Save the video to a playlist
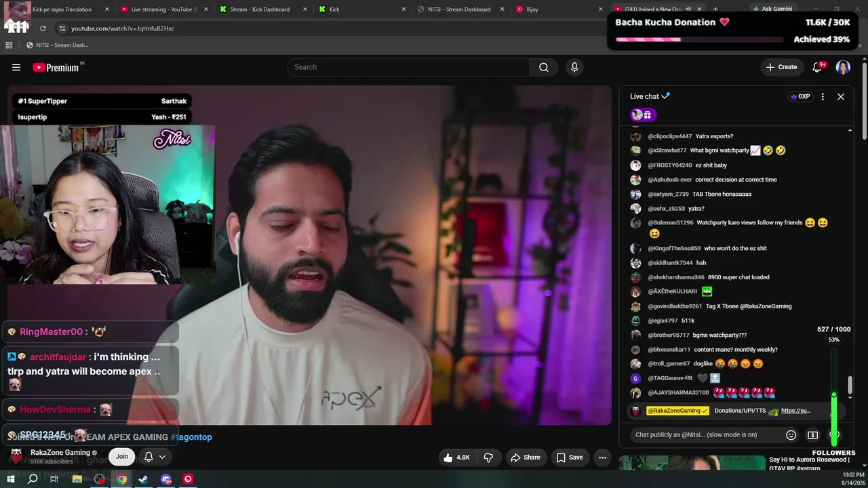 [x=570, y=457]
